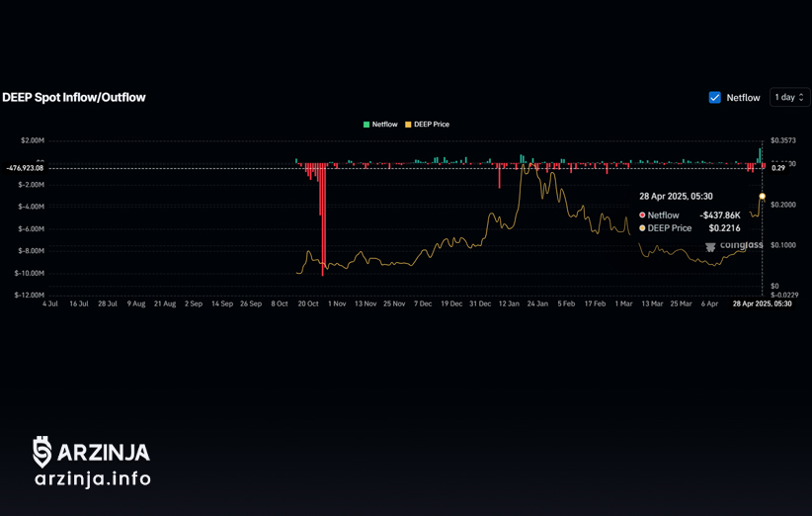This screenshot has width=812, height=516.
Task: Click the 4 Jul date label
Action: pos(50,303)
